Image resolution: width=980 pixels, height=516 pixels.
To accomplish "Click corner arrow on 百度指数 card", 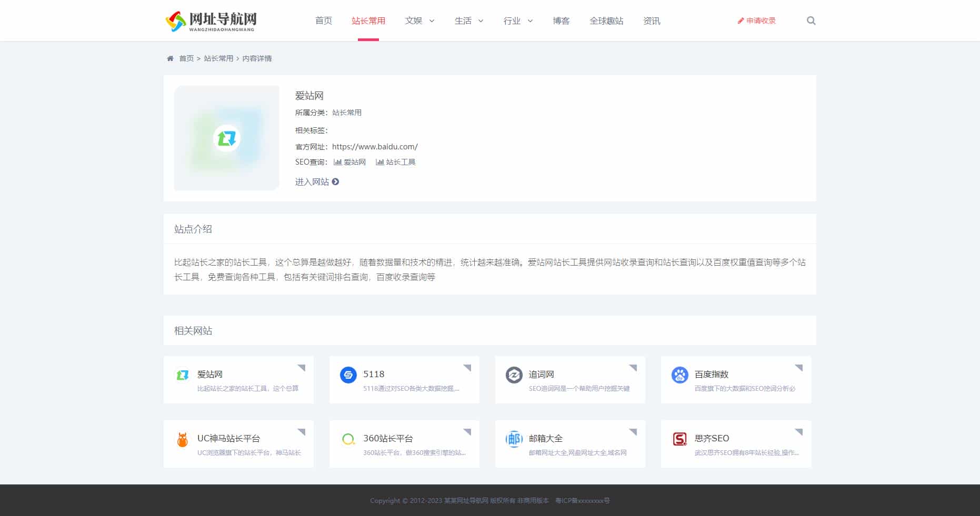I will click(799, 367).
